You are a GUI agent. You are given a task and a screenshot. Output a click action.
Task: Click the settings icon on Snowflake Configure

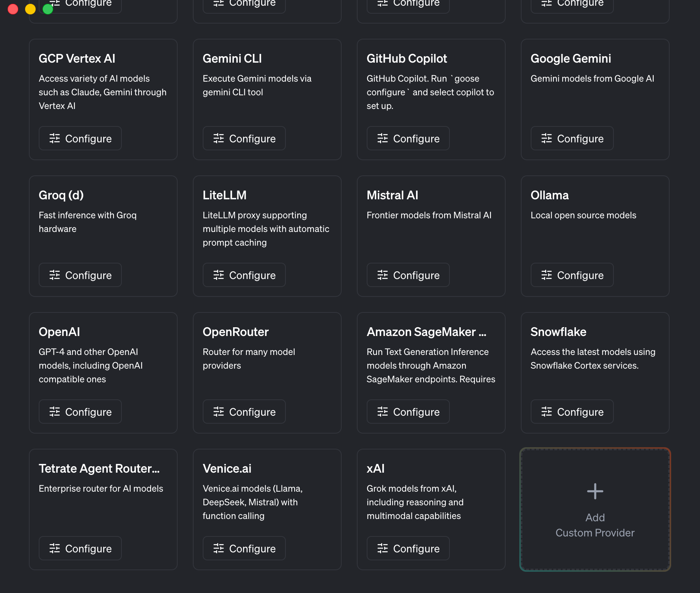[546, 412]
